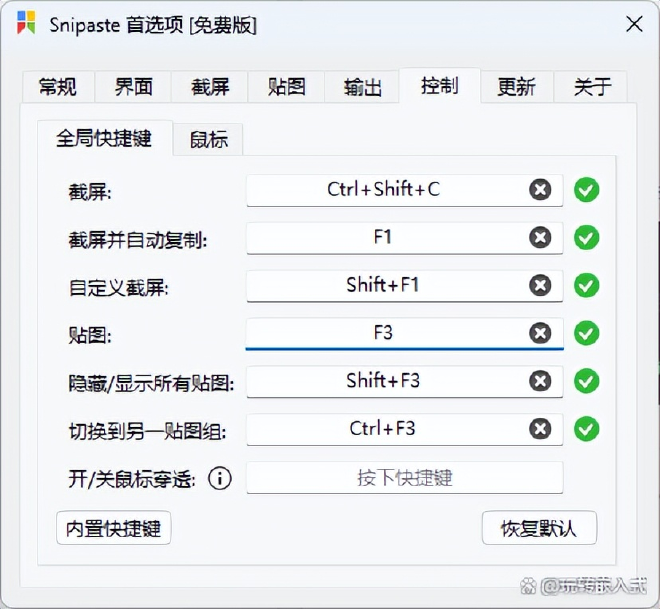Click the 切换到另一贴图组: label
This screenshot has width=660, height=609.
(x=147, y=431)
